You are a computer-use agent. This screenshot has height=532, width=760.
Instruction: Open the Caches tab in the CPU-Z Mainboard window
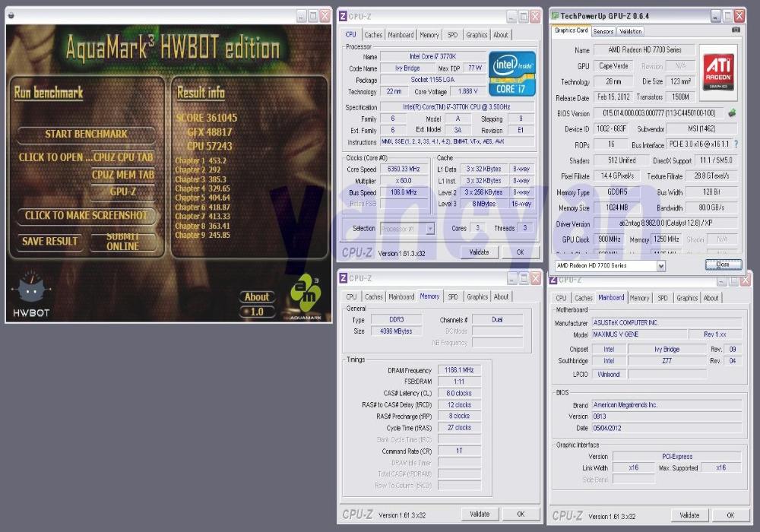tap(584, 298)
